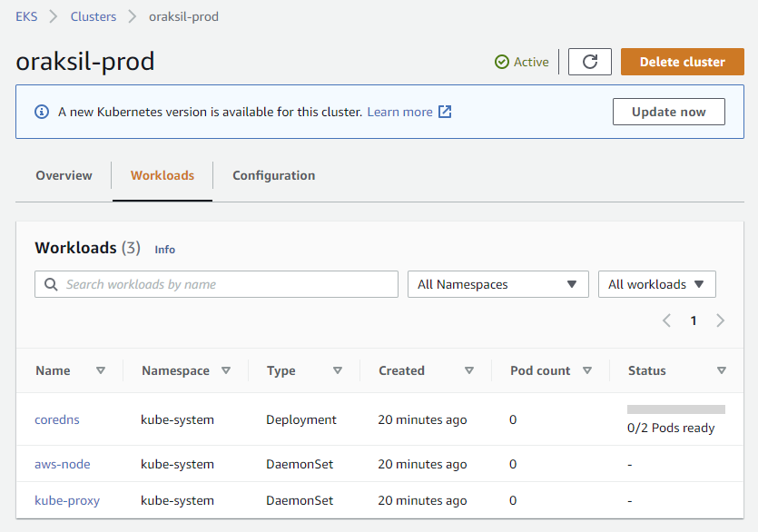Sort by Status column arrow
758x532 pixels.
[722, 370]
